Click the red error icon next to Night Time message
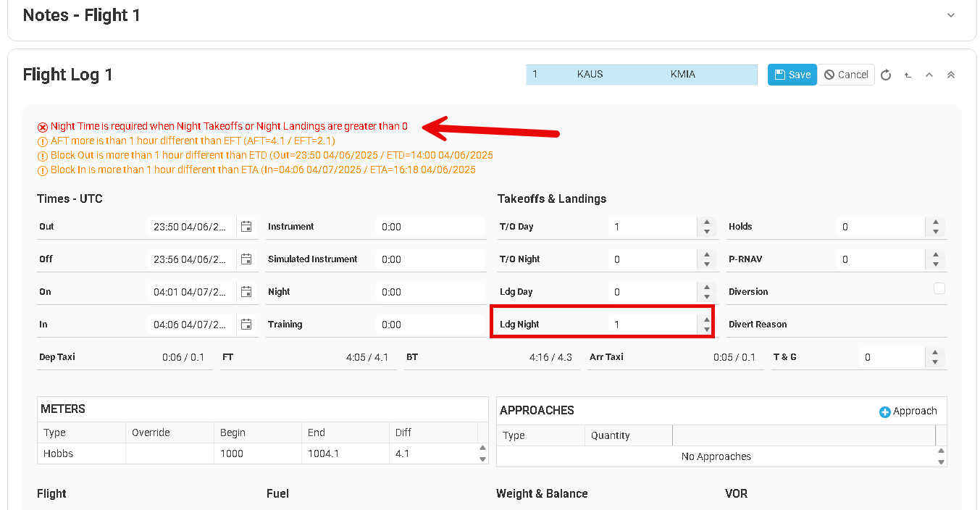 [x=42, y=127]
